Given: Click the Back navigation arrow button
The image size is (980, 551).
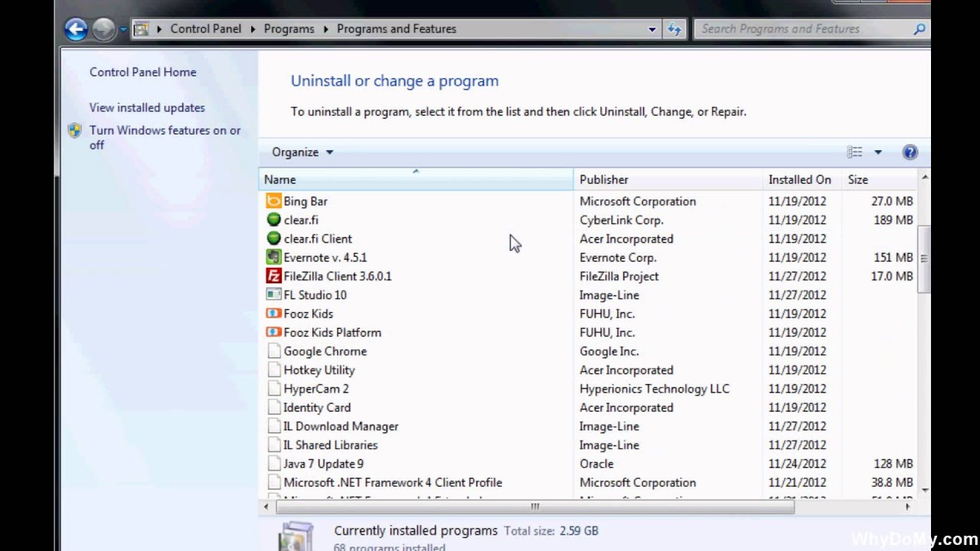Looking at the screenshot, I should (76, 29).
